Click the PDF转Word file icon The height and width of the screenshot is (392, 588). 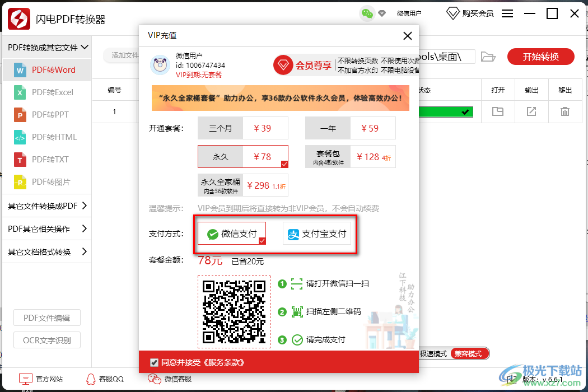(x=20, y=70)
